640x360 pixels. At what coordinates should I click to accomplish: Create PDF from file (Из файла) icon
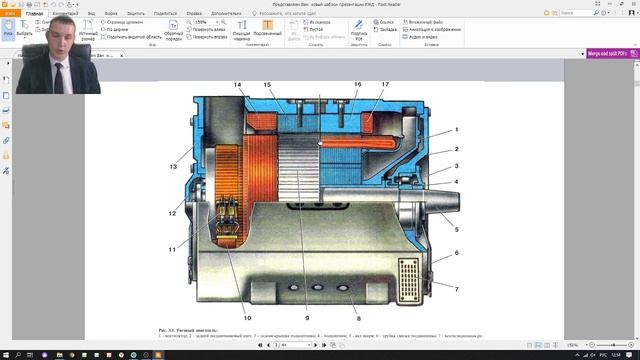click(x=293, y=30)
